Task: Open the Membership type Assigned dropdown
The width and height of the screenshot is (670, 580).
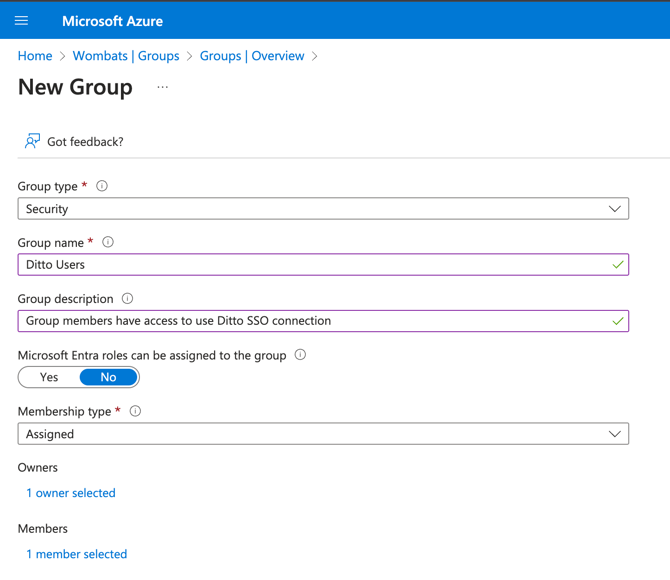Action: point(323,434)
